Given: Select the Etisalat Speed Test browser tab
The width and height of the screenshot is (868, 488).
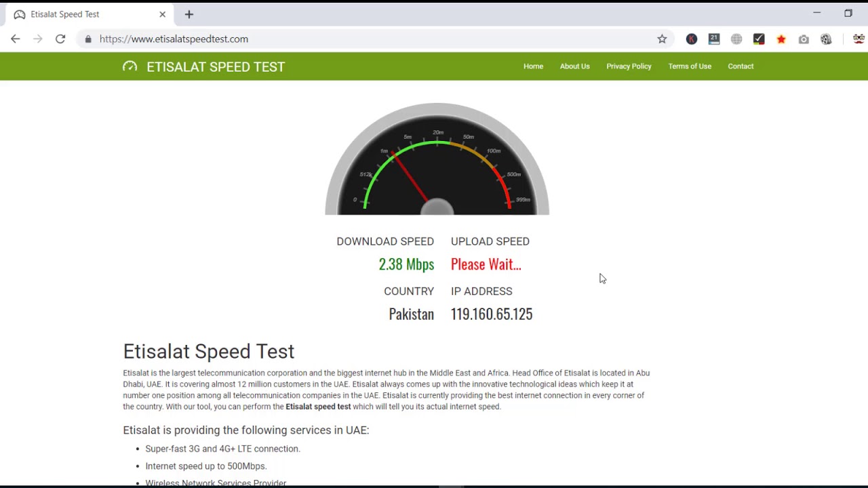Looking at the screenshot, I should [90, 14].
